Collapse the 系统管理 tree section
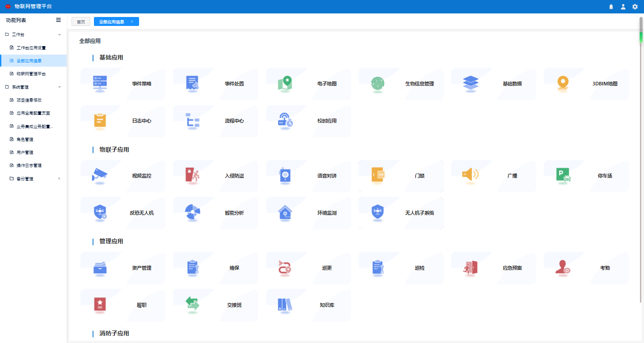The height and width of the screenshot is (343, 644). tap(59, 87)
